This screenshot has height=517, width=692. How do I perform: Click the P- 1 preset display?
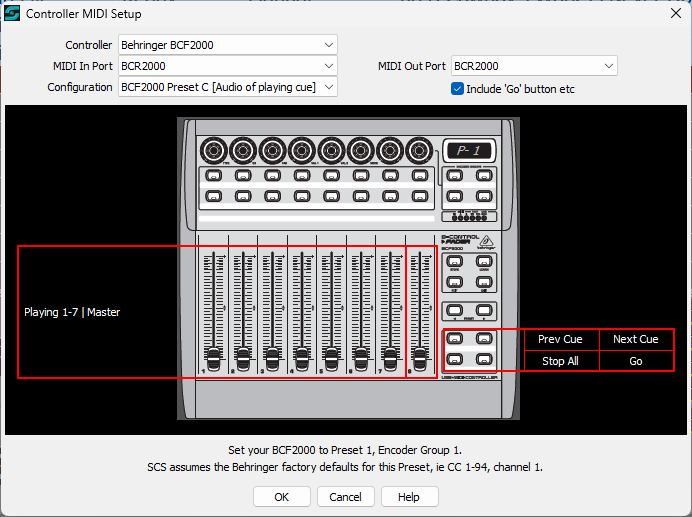pyautogui.click(x=469, y=151)
